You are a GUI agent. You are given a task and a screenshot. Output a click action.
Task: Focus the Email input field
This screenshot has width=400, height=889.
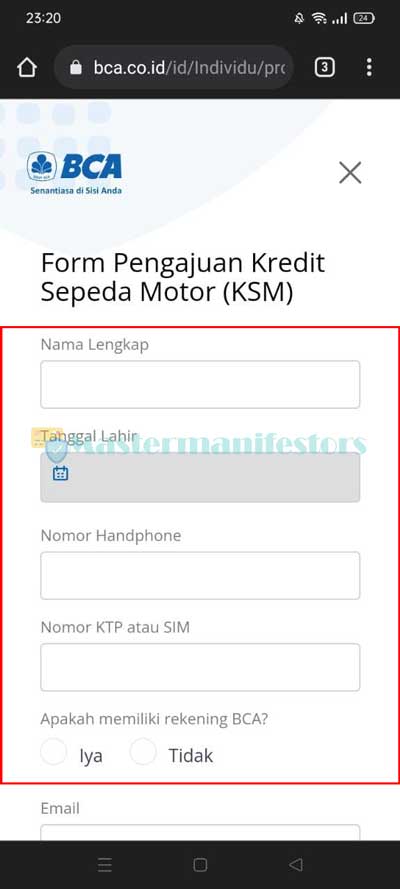pyautogui.click(x=200, y=832)
